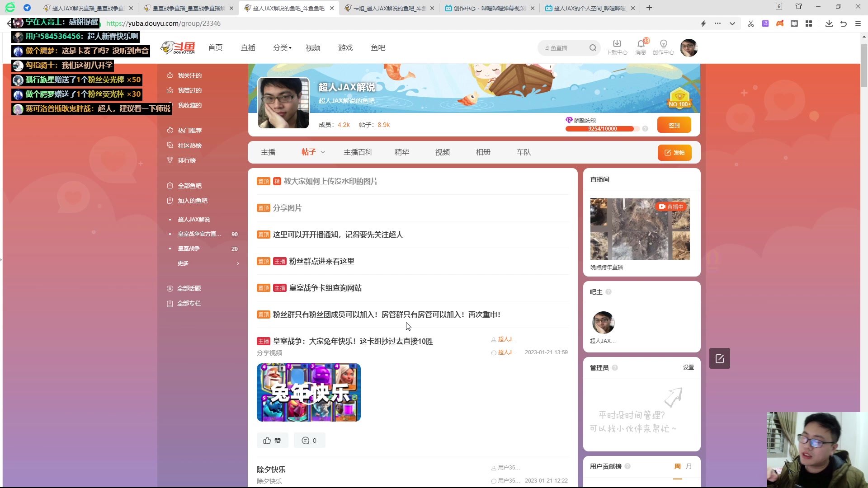Click the comment count icon showing 0
This screenshot has height=488, width=868.
click(310, 441)
